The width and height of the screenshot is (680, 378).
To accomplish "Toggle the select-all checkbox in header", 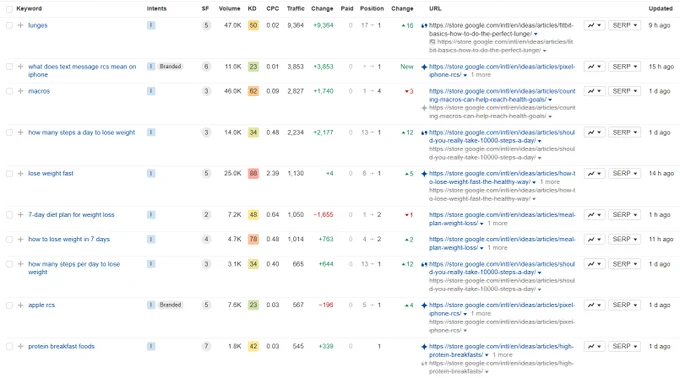I will (9, 9).
